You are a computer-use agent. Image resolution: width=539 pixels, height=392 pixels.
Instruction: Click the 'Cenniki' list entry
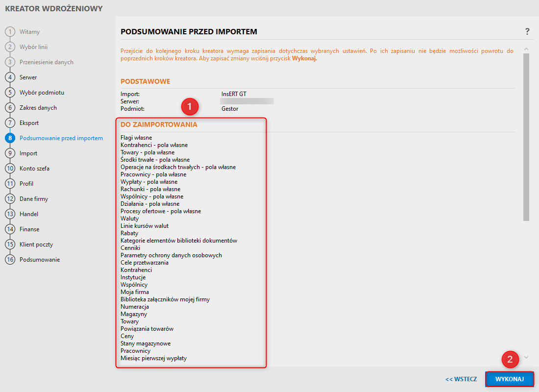pyautogui.click(x=130, y=247)
